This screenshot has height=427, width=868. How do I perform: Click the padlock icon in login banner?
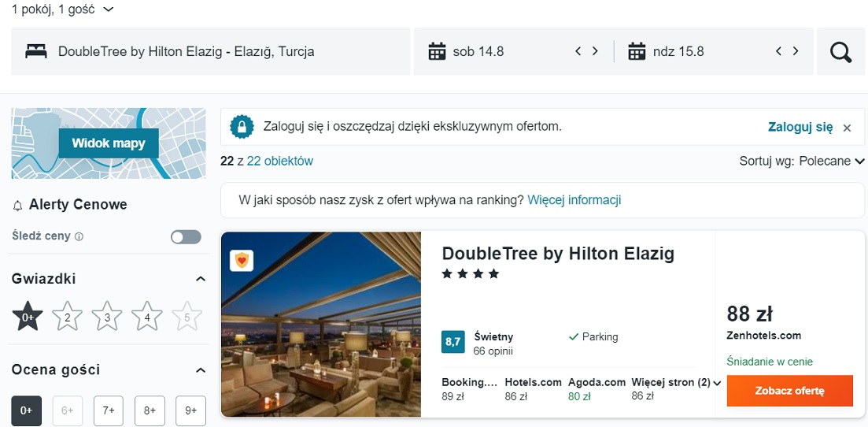(242, 127)
